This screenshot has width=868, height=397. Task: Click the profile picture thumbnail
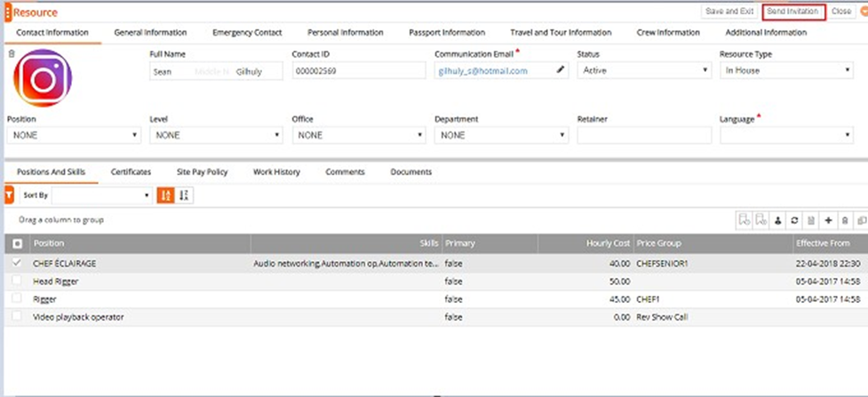pyautogui.click(x=43, y=79)
